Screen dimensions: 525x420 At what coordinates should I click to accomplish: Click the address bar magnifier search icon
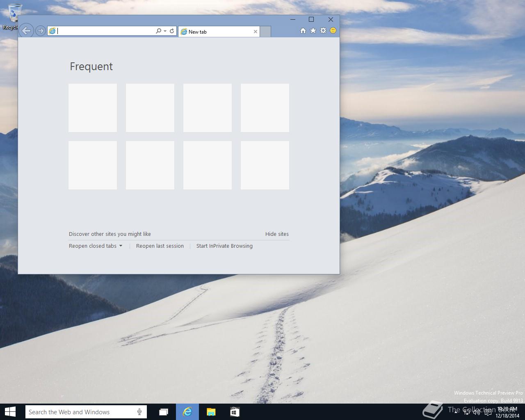(x=158, y=31)
